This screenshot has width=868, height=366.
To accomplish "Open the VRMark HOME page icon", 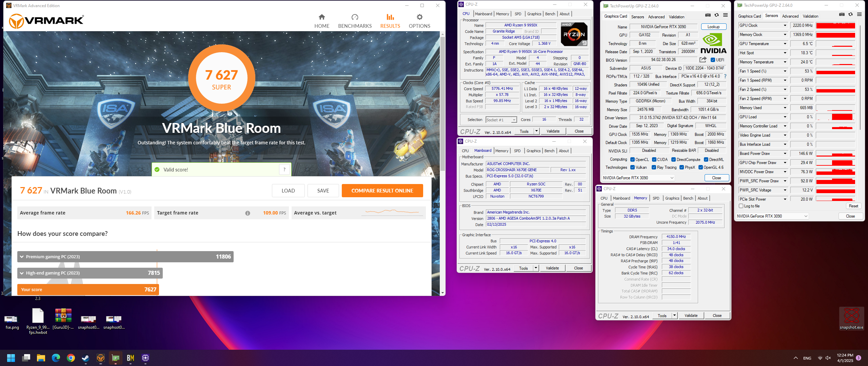I will [322, 17].
